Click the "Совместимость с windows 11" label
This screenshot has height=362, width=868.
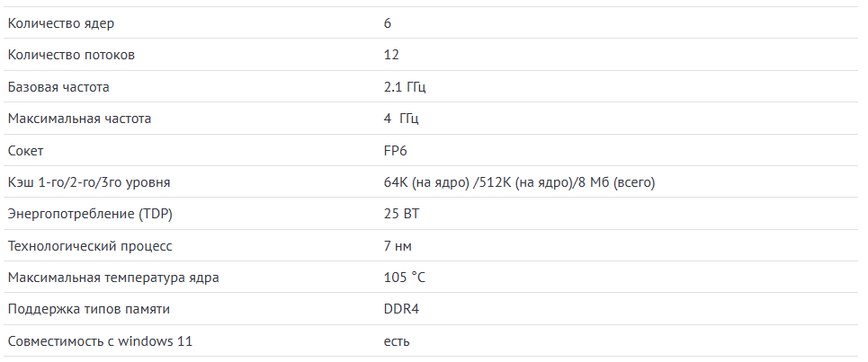click(x=100, y=341)
